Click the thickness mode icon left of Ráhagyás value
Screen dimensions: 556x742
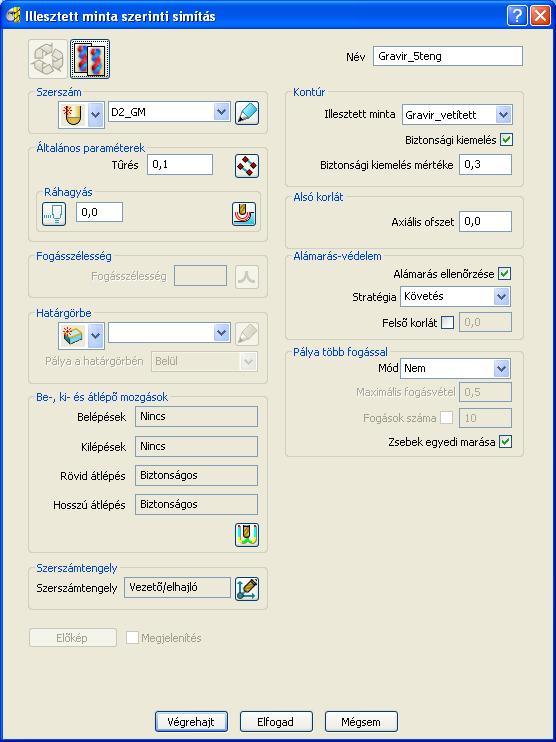[54, 213]
